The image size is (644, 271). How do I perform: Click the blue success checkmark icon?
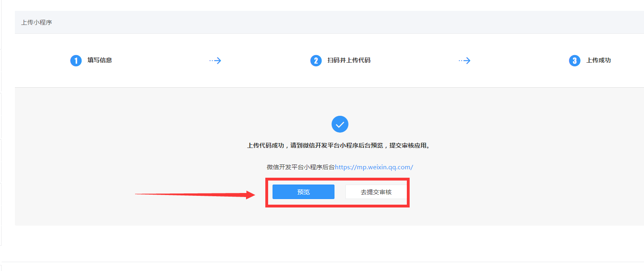point(340,124)
